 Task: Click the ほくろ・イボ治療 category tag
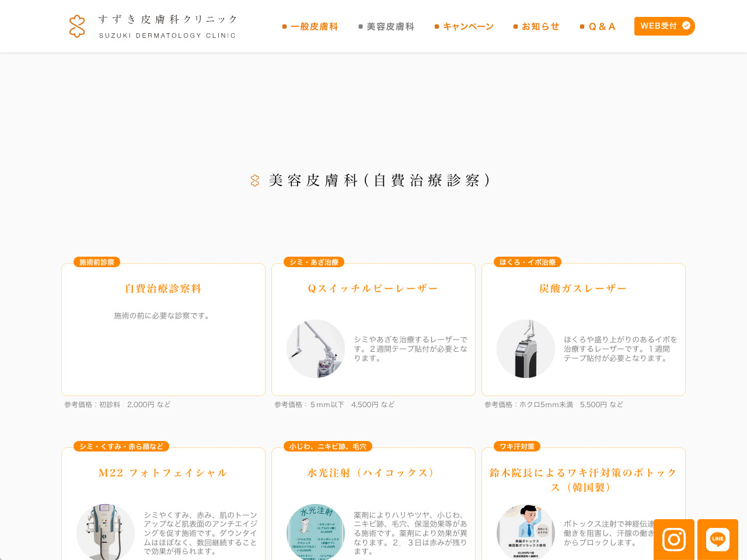click(528, 262)
